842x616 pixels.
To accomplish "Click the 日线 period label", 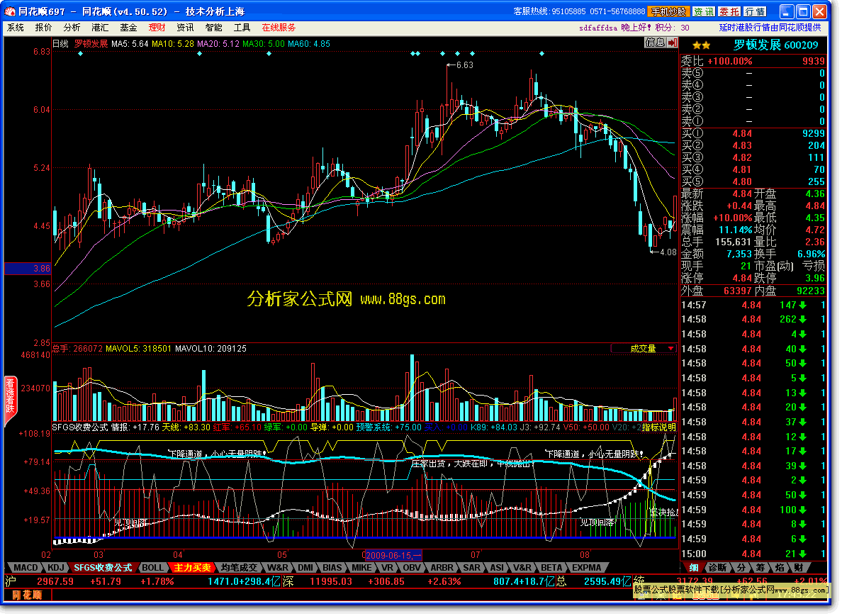I will [x=60, y=44].
